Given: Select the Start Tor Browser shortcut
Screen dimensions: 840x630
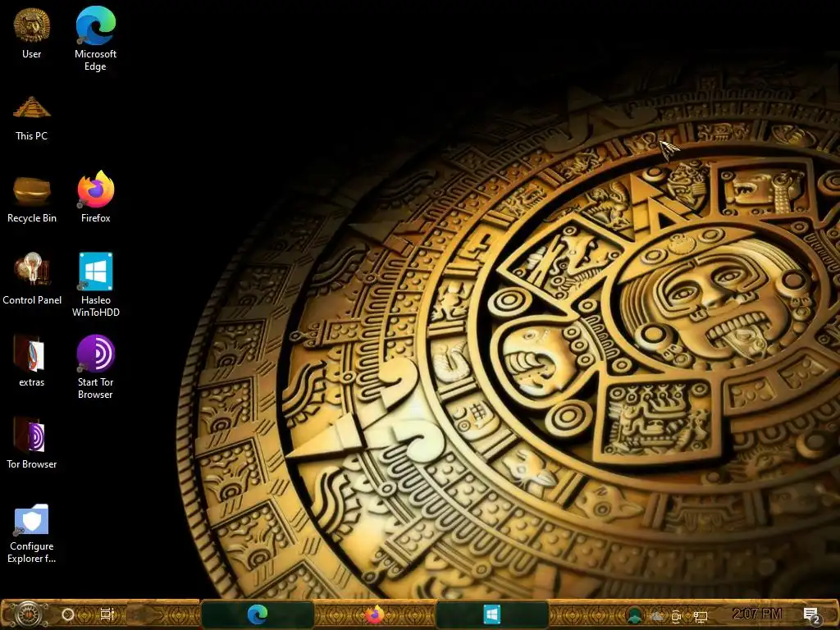Looking at the screenshot, I should pos(95,353).
